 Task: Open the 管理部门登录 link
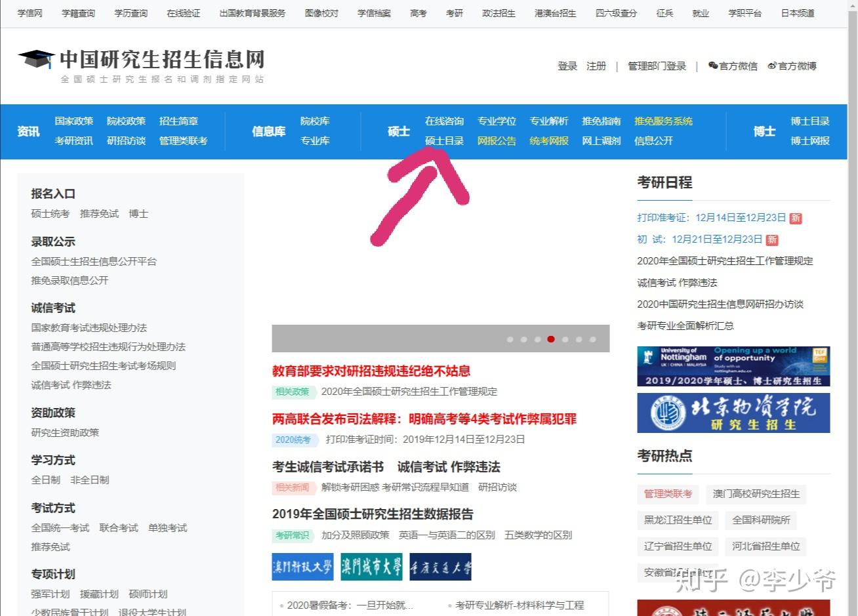[x=657, y=66]
